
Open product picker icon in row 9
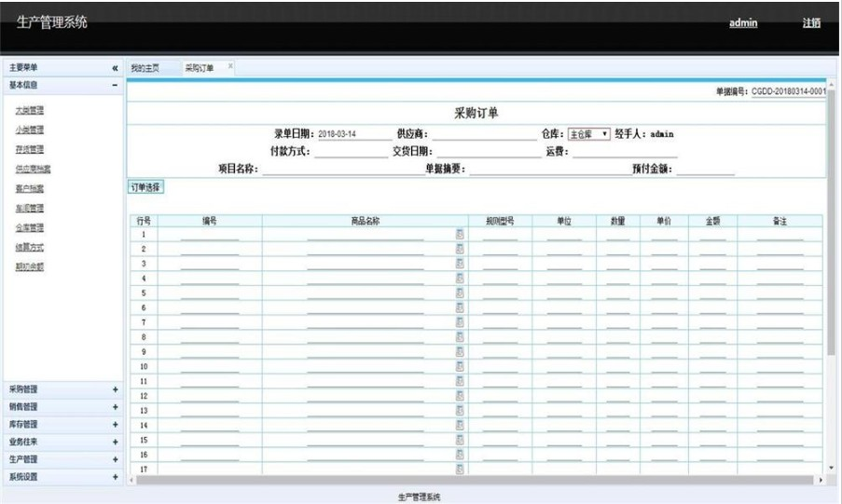(x=460, y=351)
